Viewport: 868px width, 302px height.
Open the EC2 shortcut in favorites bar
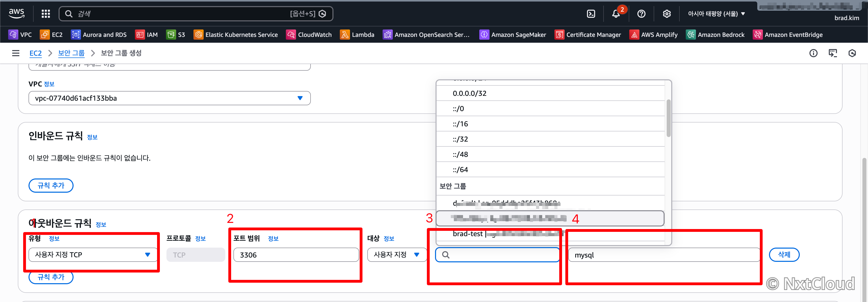click(51, 34)
